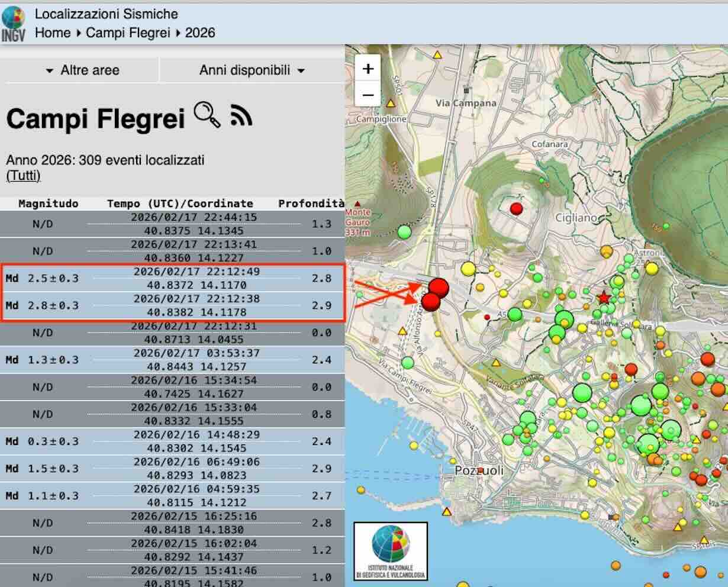
Task: Select the 2026 breadcrumb item
Action: pos(200,33)
